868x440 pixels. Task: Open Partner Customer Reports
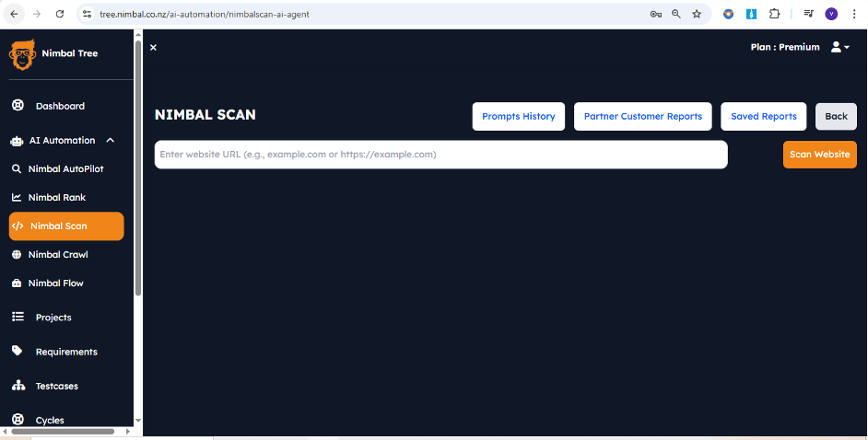pos(642,117)
